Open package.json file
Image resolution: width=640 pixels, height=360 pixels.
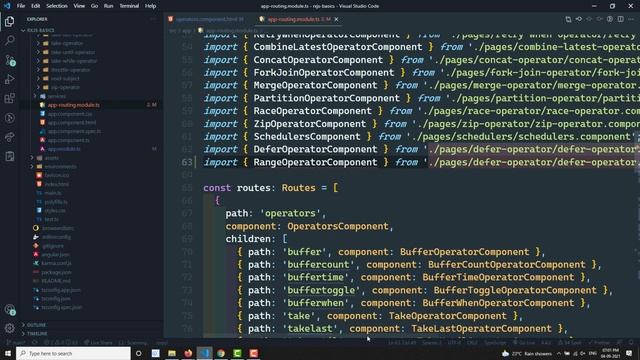point(56,272)
